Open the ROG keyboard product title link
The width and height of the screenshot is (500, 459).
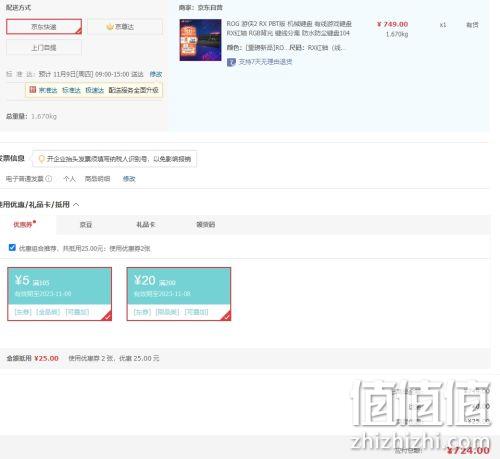tap(289, 28)
